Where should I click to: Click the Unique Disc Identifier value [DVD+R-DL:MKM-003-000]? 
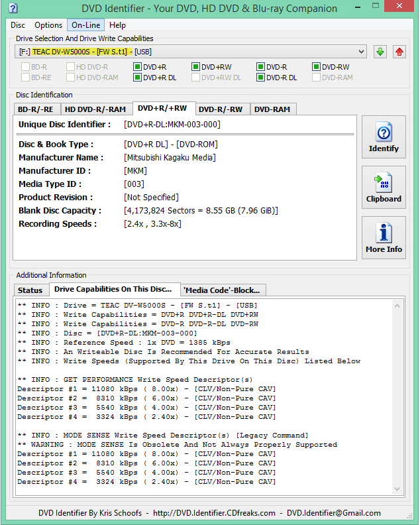pyautogui.click(x=172, y=125)
